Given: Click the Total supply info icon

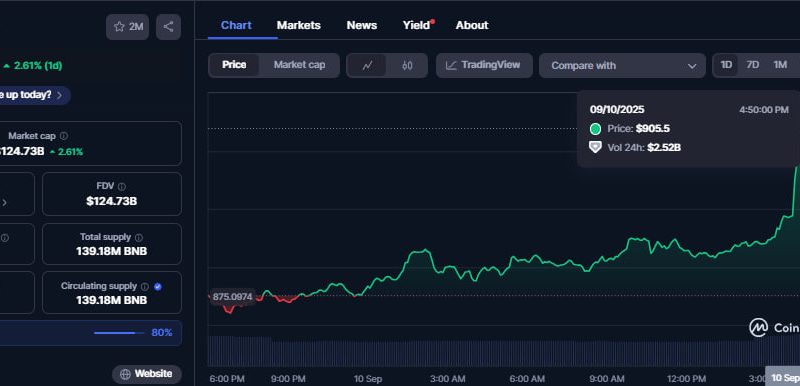Looking at the screenshot, I should pyautogui.click(x=139, y=238).
